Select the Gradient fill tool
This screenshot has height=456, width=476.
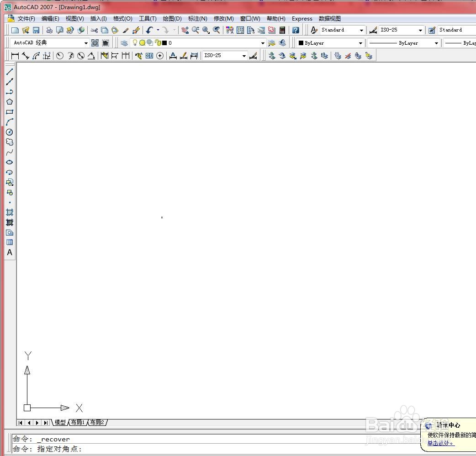click(x=10, y=222)
